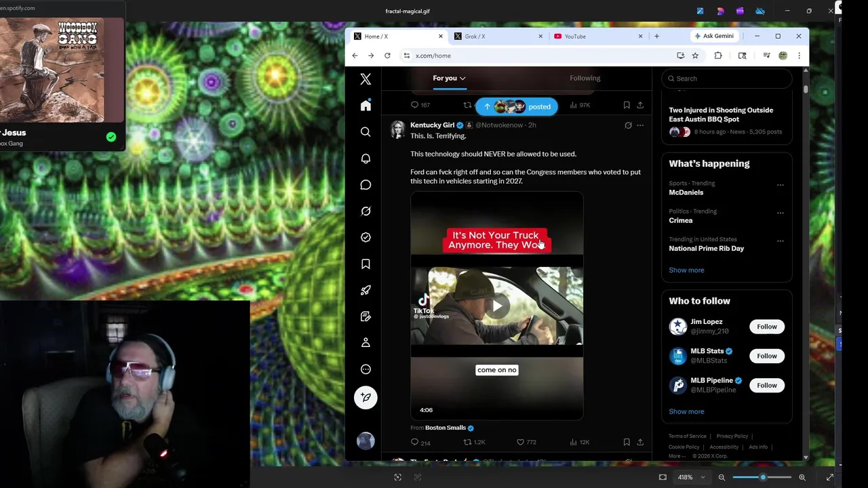The image size is (868, 488).
Task: Open options for McDaniels trend
Action: coord(780,185)
